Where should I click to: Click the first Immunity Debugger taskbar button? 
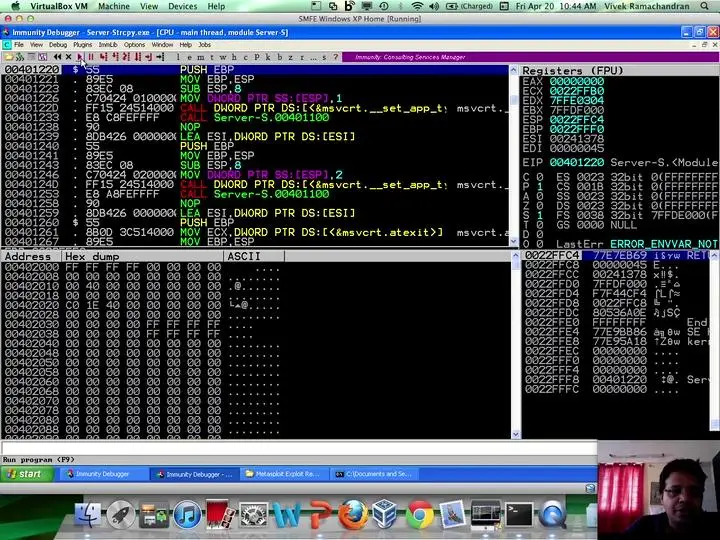[x=103, y=474]
